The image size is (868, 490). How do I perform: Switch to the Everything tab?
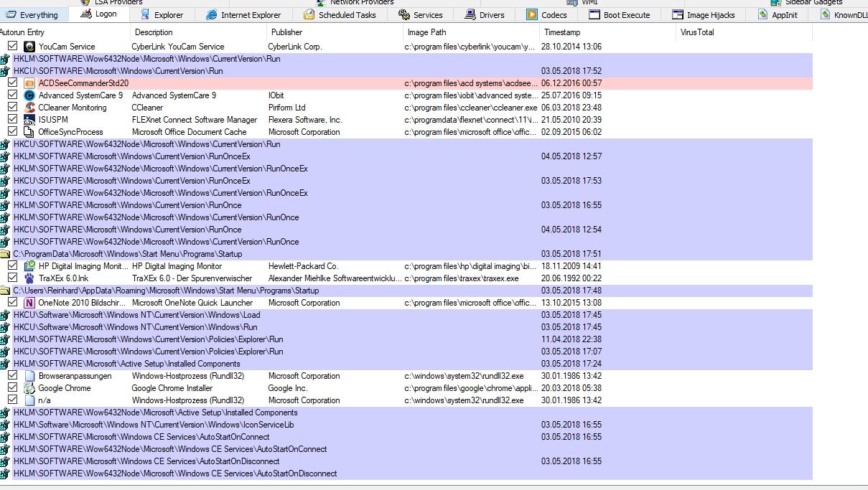pos(33,15)
